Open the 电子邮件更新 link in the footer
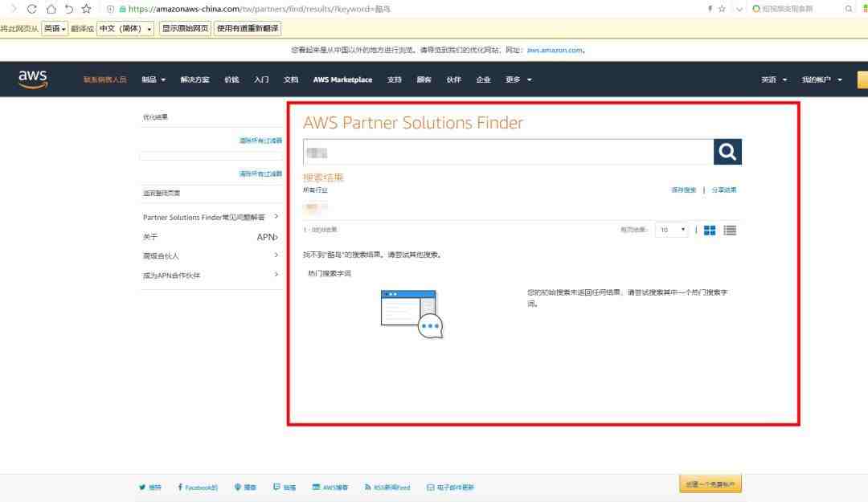Image resolution: width=868 pixels, height=502 pixels. (451, 488)
